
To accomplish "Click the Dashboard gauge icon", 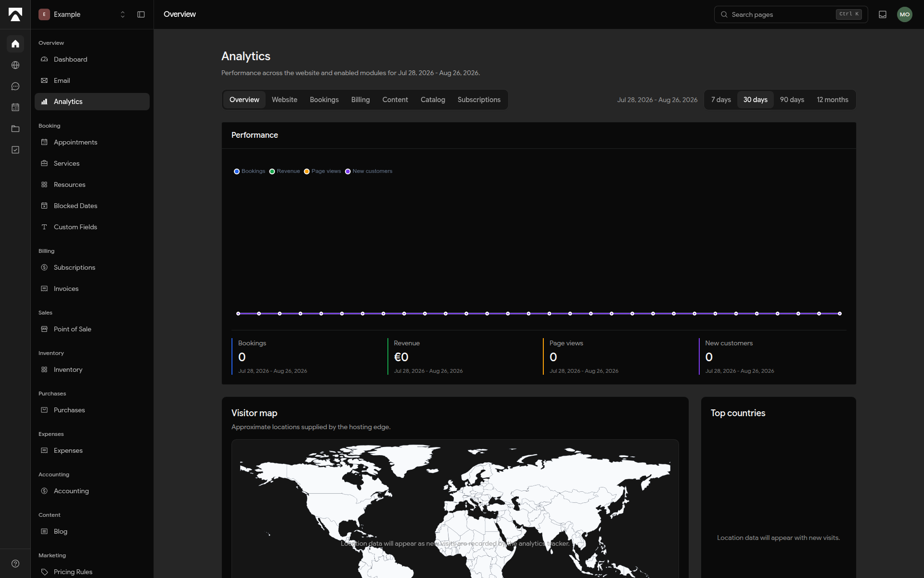I will pos(44,59).
